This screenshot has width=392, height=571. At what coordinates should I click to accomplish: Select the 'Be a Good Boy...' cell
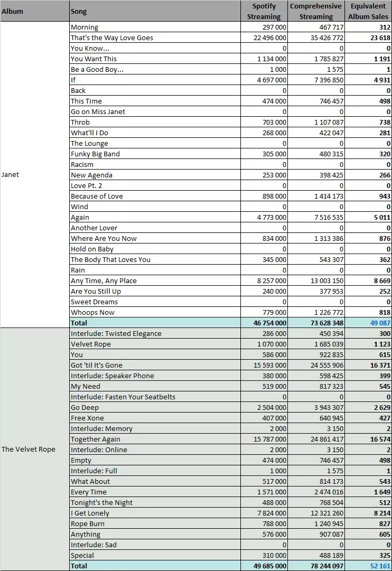[155, 69]
